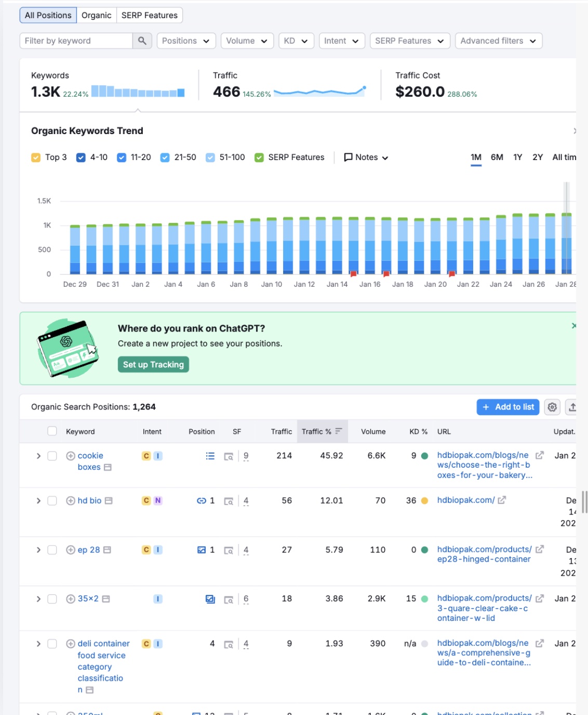588x715 pixels.
Task: Click the Set up Tracking button
Action: (x=153, y=364)
